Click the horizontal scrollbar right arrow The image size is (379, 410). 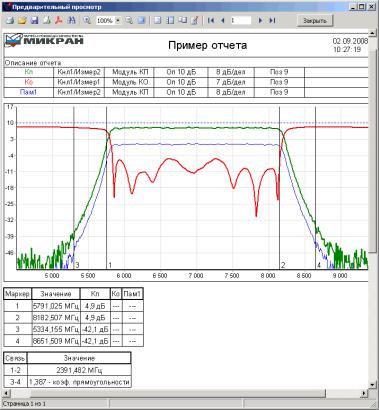click(x=364, y=393)
